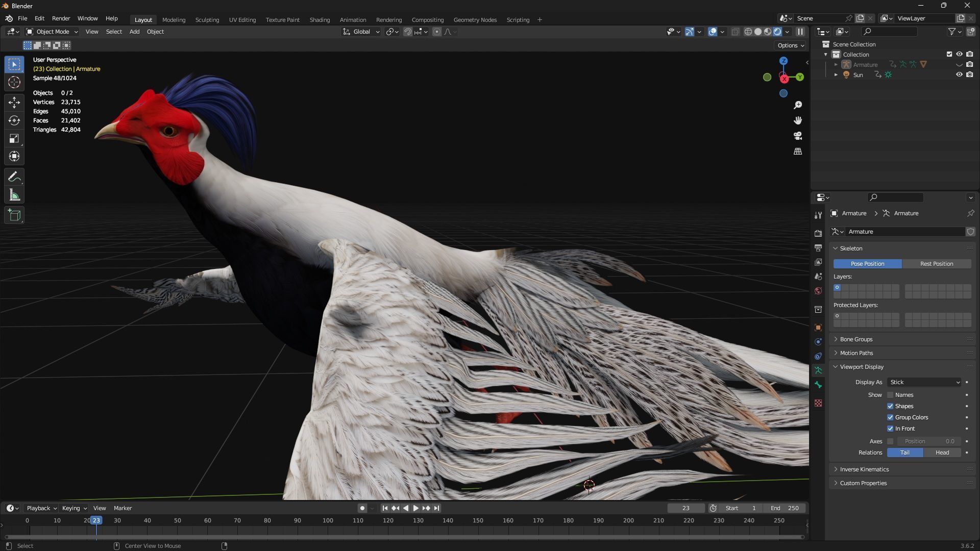Open the Tool properties tab
Image resolution: width=980 pixels, height=551 pixels.
pyautogui.click(x=818, y=215)
